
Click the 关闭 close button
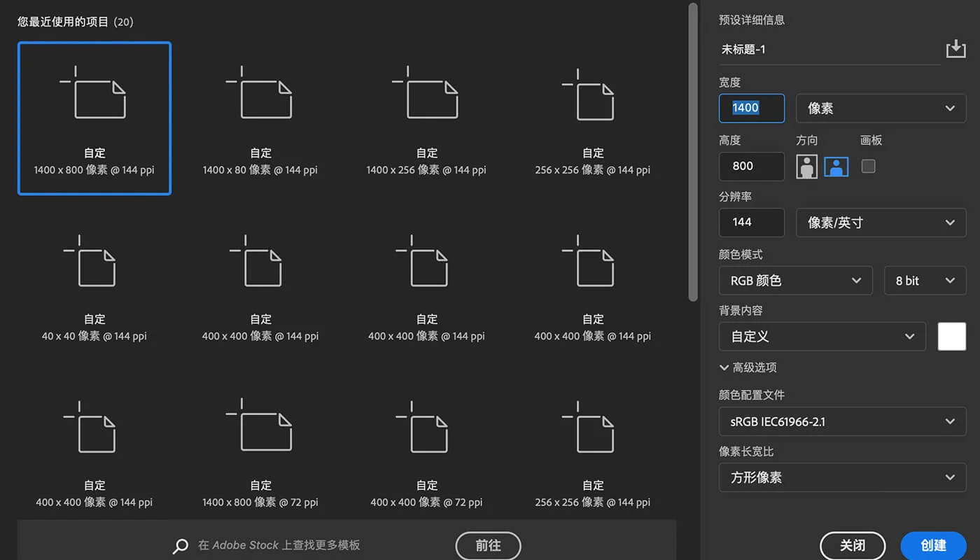(x=853, y=545)
